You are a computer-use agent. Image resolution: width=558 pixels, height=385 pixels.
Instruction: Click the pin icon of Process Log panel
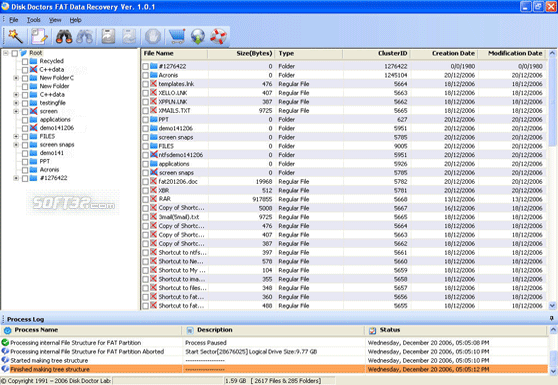(x=552, y=318)
